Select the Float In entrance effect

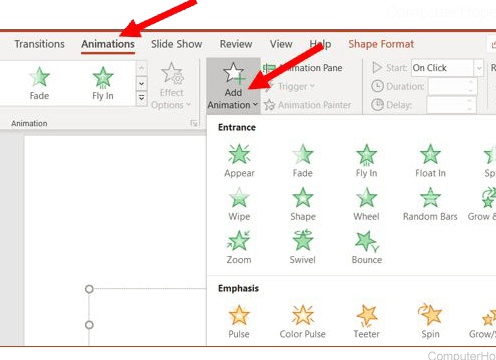[x=430, y=161]
